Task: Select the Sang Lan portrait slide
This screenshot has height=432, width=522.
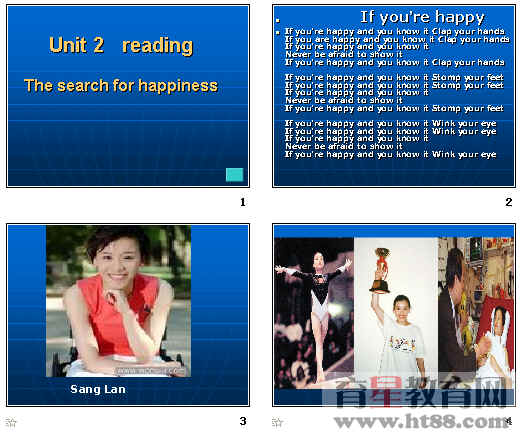Action: (128, 315)
